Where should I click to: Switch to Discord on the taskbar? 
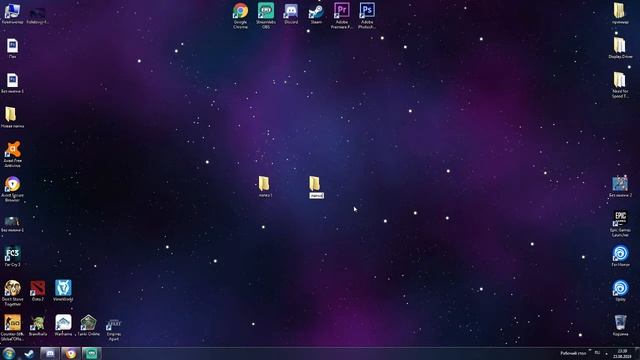click(50, 353)
